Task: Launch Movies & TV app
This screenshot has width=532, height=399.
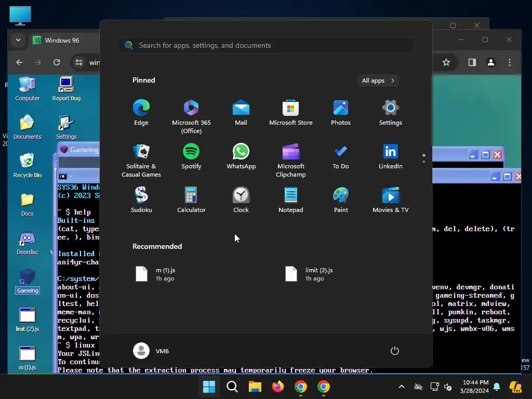Action: click(391, 200)
